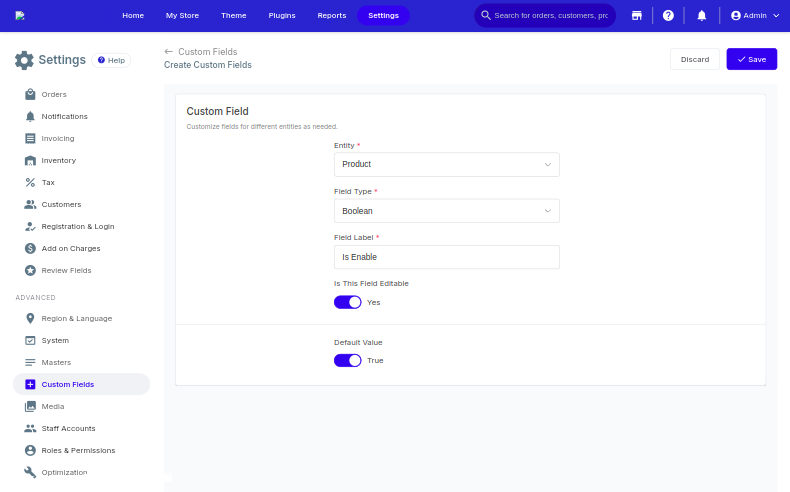Viewport: 790px width, 492px height.
Task: Open the Media settings link
Action: pos(52,406)
